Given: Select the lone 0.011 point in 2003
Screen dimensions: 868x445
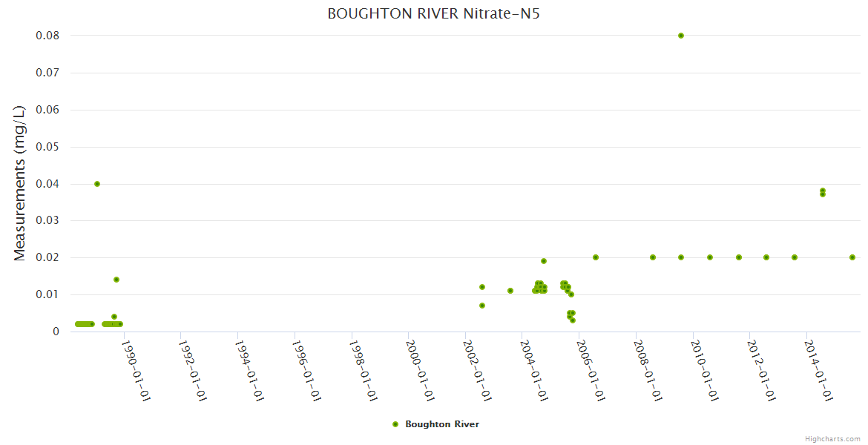Looking at the screenshot, I should 510,291.
